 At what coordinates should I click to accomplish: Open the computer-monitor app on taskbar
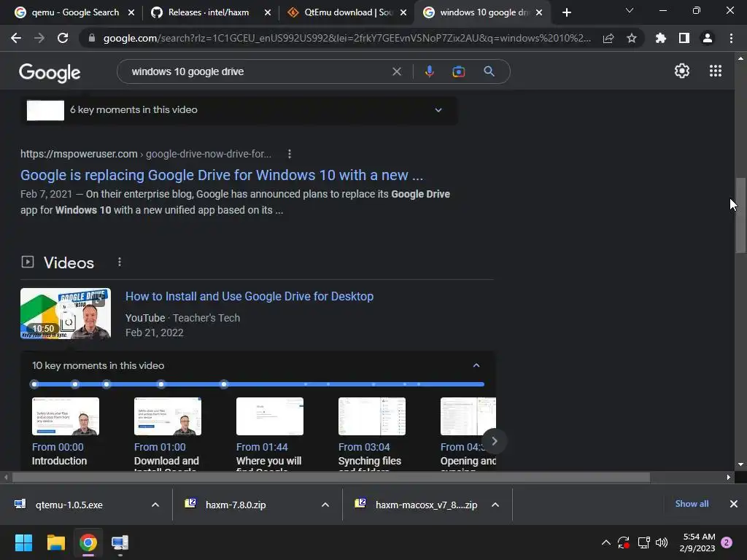tap(120, 542)
